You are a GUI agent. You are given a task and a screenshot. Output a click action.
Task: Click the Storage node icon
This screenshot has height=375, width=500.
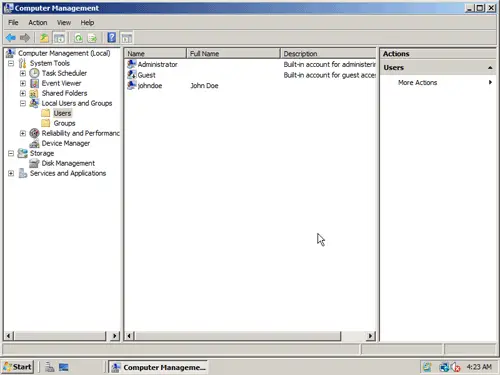22,153
